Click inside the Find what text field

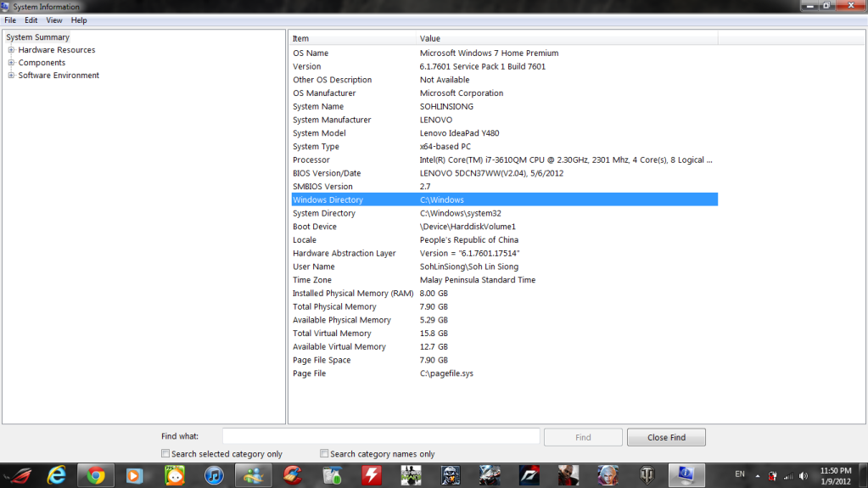tap(381, 436)
